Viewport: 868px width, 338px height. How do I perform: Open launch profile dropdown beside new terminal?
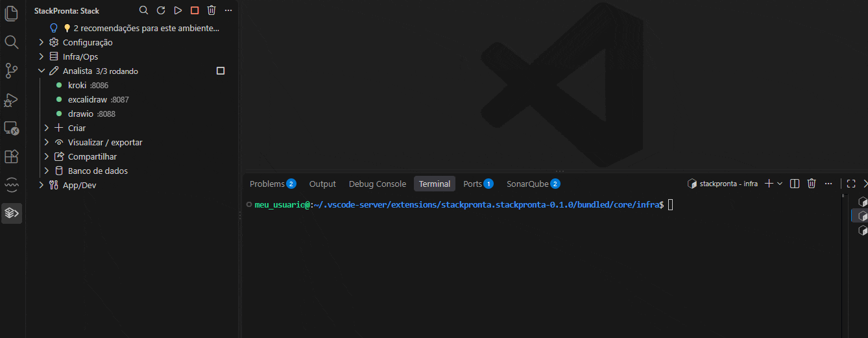click(x=780, y=184)
